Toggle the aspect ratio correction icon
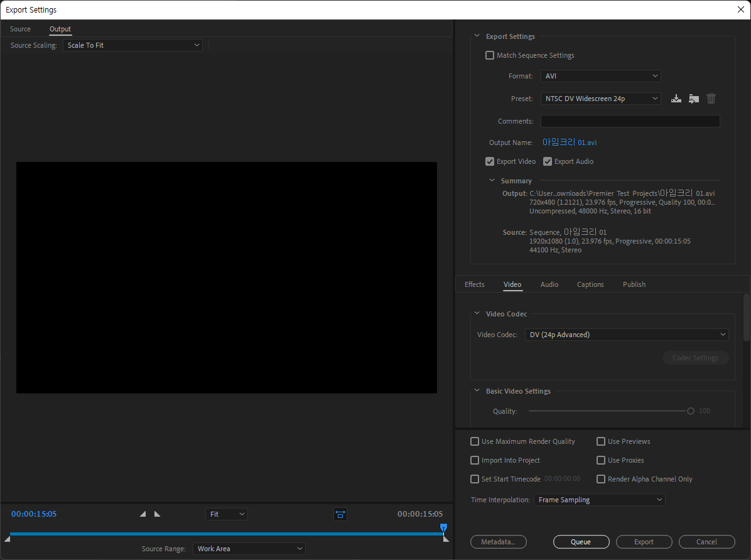 (340, 515)
